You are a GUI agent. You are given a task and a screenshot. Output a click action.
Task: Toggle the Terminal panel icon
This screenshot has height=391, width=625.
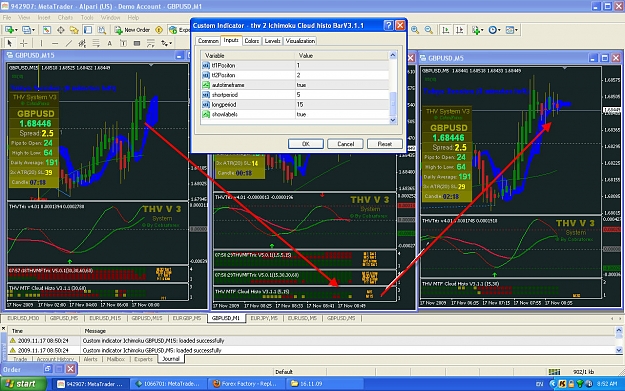pos(88,30)
